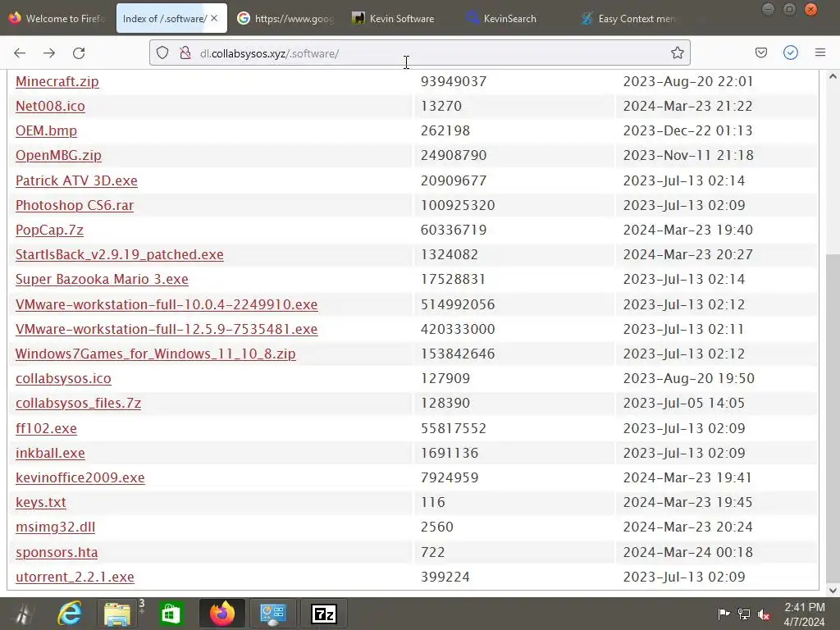
Task: Go forward using the forward arrow
Action: point(49,53)
